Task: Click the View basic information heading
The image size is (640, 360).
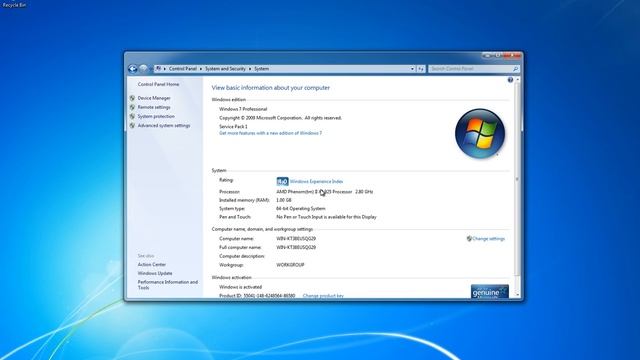Action: [x=271, y=88]
